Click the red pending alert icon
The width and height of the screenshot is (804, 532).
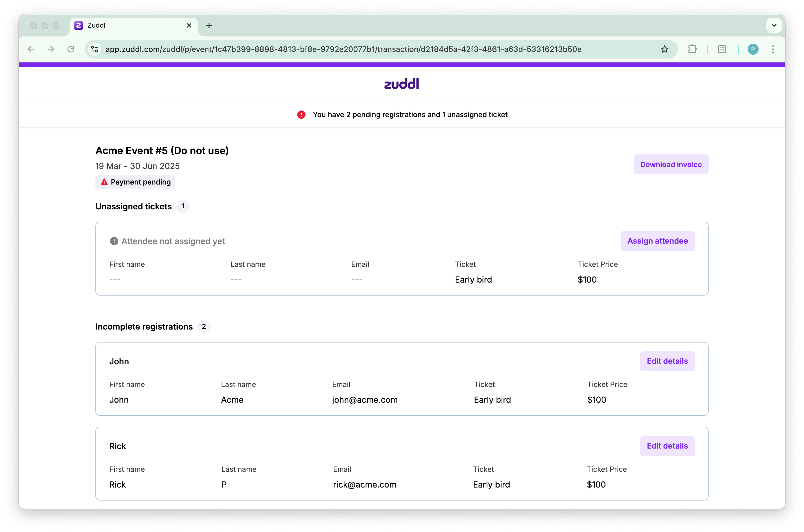pyautogui.click(x=301, y=115)
